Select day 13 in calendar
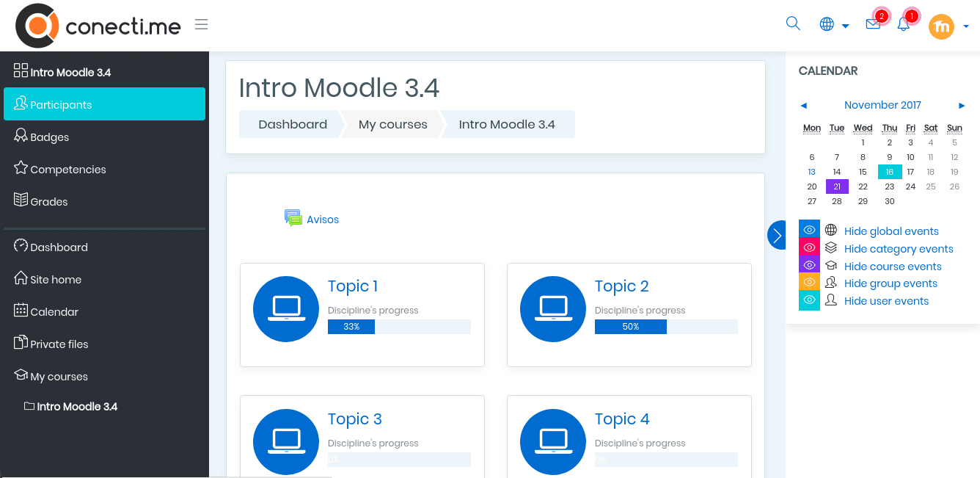 (x=811, y=172)
